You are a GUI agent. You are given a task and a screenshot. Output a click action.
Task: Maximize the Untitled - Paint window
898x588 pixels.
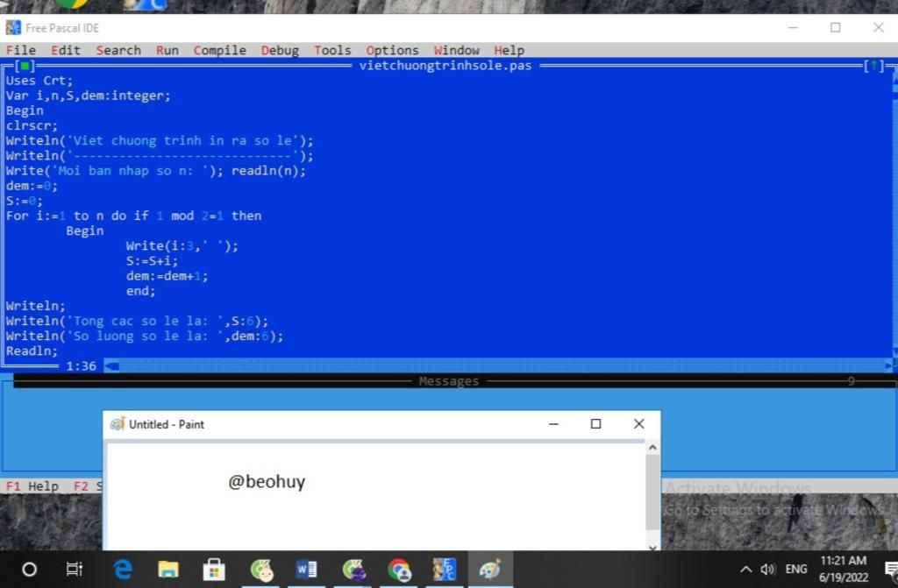coord(595,424)
